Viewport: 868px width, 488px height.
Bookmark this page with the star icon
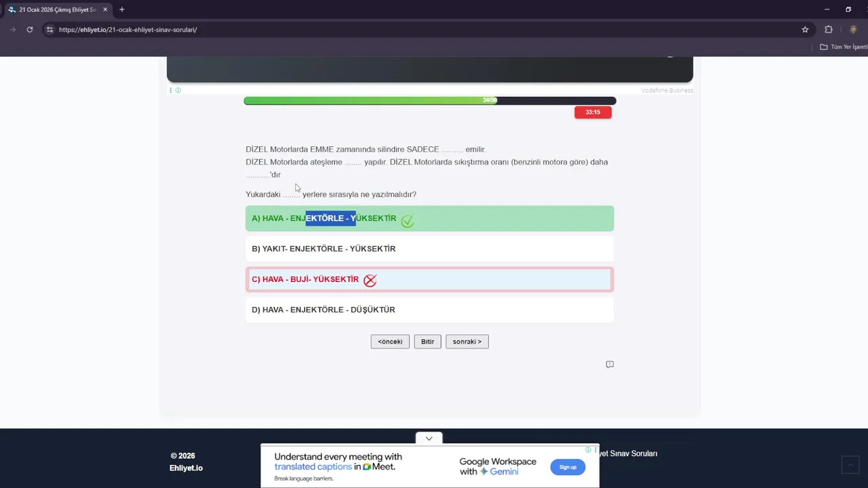click(x=805, y=30)
